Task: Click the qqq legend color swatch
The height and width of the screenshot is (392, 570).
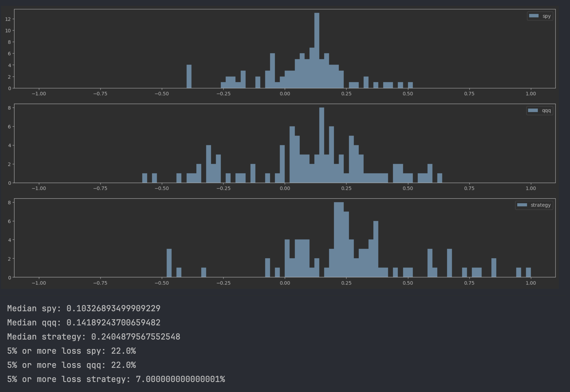Action: click(533, 111)
